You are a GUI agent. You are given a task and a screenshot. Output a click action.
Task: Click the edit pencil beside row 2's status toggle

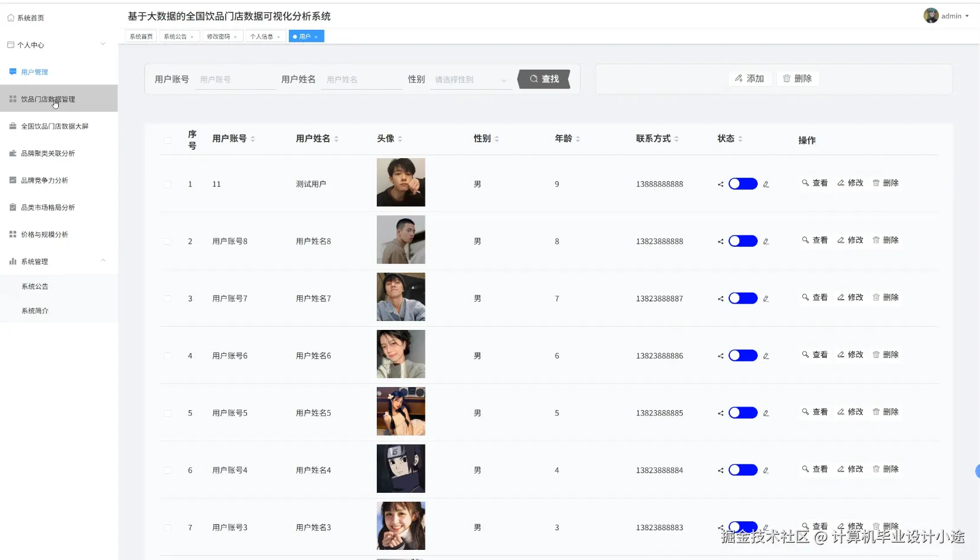(766, 241)
